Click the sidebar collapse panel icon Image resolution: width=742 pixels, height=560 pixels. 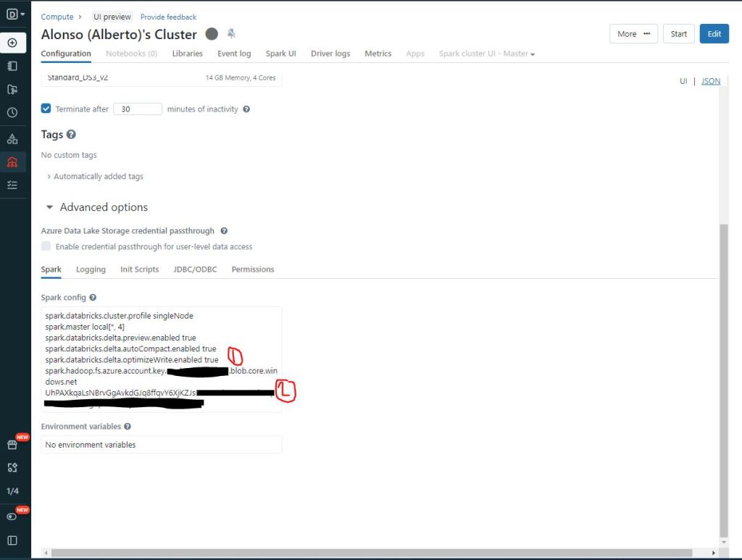point(12,540)
